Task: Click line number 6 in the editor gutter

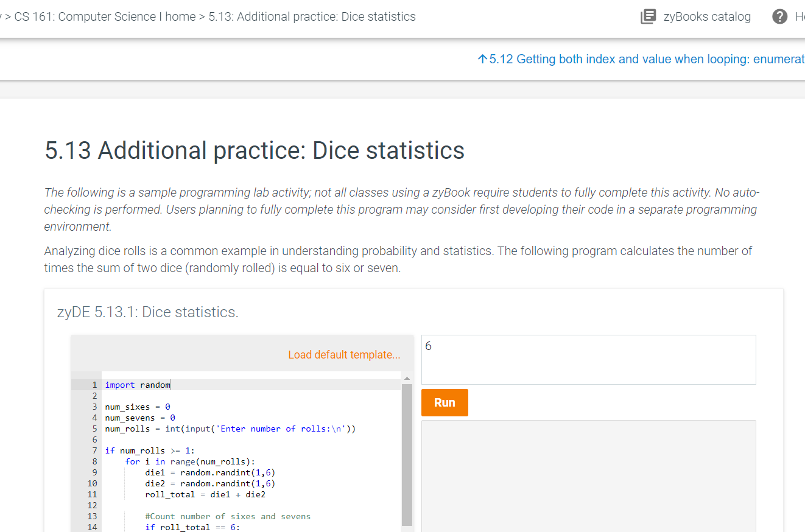Action: 94,439
